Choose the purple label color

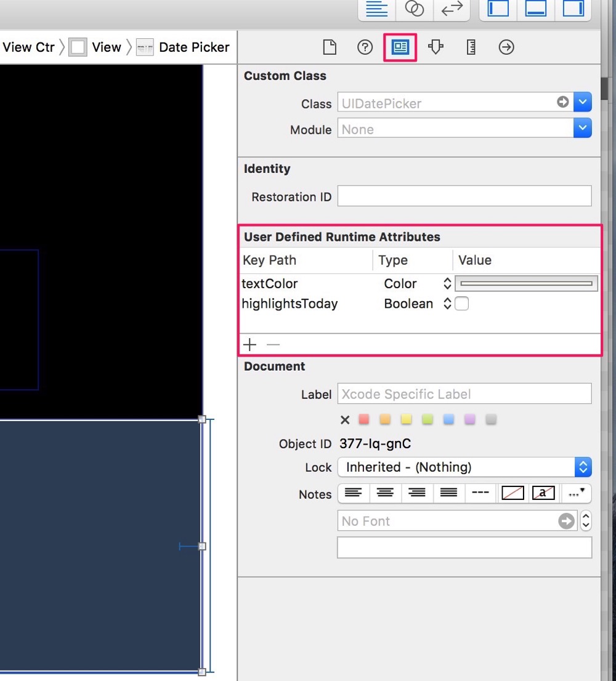click(x=469, y=419)
